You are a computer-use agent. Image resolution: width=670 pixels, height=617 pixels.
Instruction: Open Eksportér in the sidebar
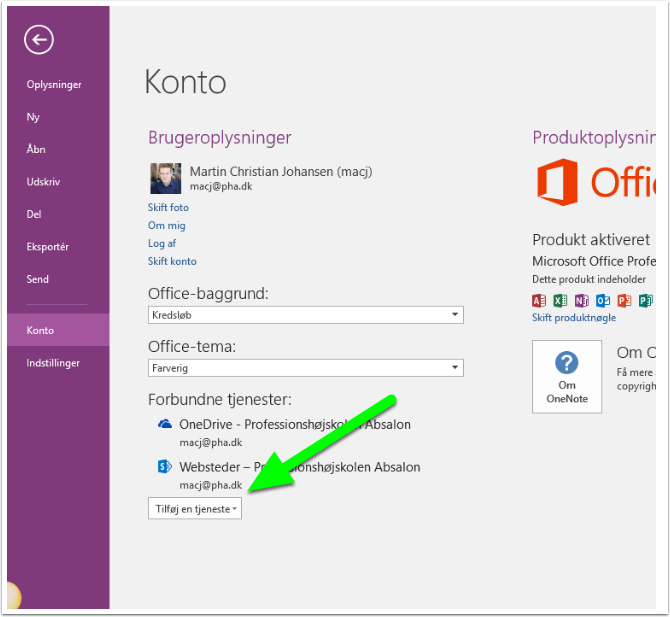(47, 247)
